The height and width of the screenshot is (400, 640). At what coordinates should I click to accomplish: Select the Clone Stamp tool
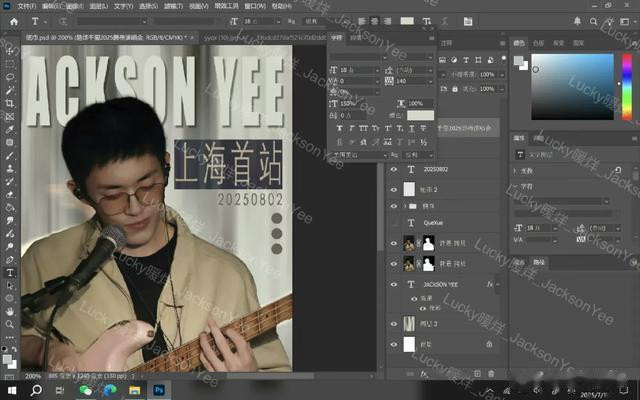tap(9, 169)
